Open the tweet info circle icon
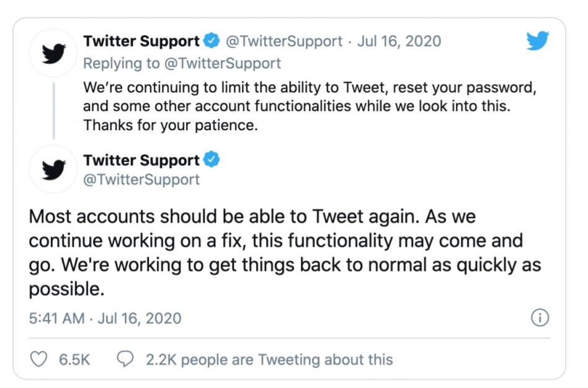Image resolution: width=588 pixels, height=388 pixels. click(x=540, y=319)
